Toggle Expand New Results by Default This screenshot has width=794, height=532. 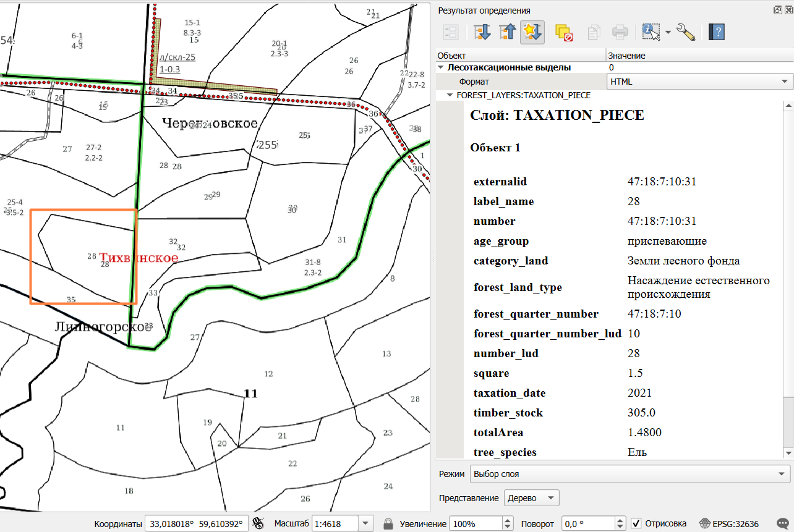click(532, 32)
